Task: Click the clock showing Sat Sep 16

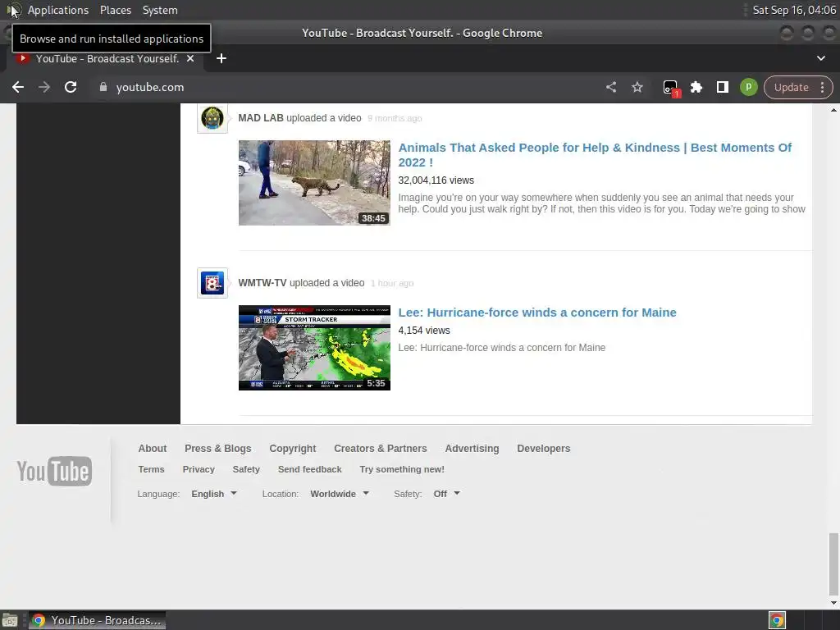Action: coord(794,10)
